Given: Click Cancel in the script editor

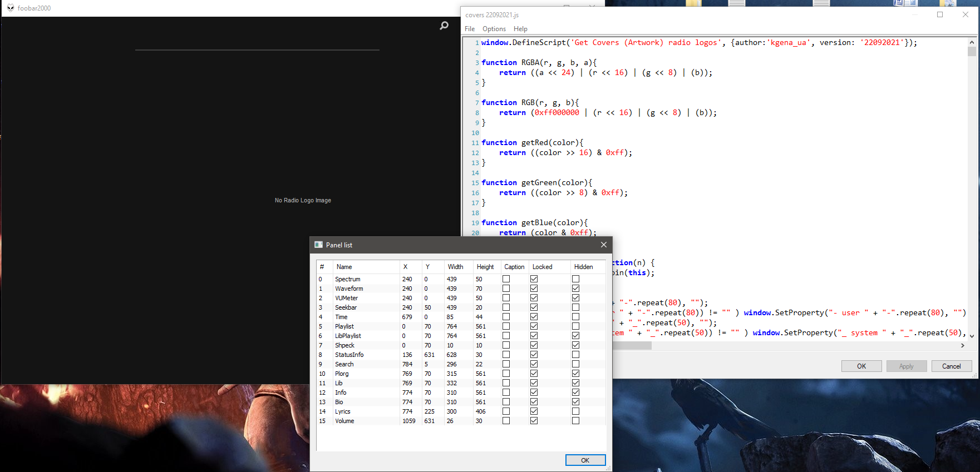Looking at the screenshot, I should click(951, 366).
